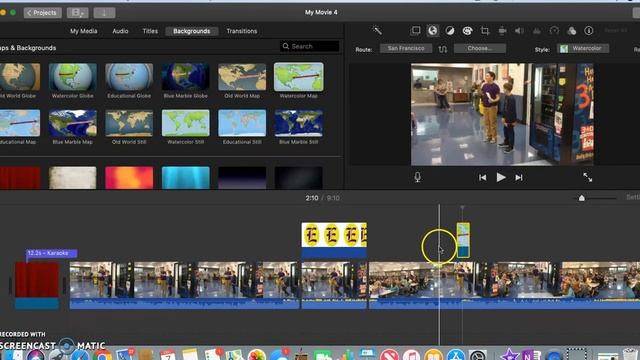640x360 pixels.
Task: Skip to previous clip
Action: tap(482, 178)
